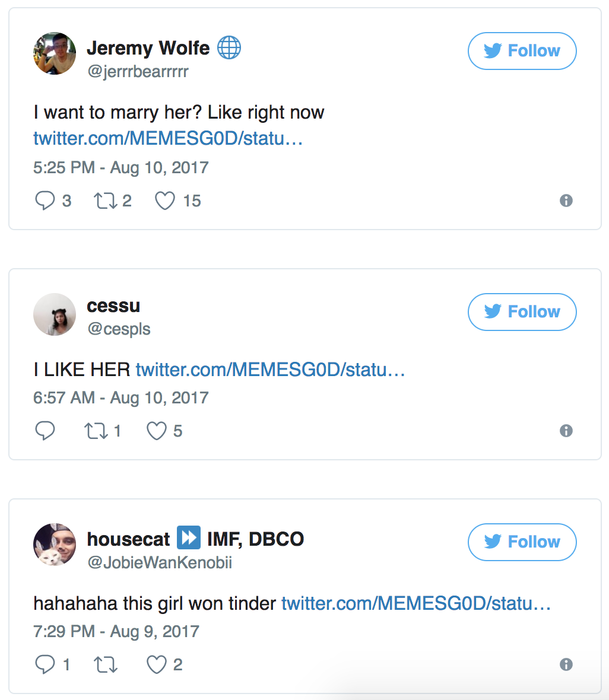The image size is (609, 700).
Task: Follow housecat account
Action: (x=522, y=542)
